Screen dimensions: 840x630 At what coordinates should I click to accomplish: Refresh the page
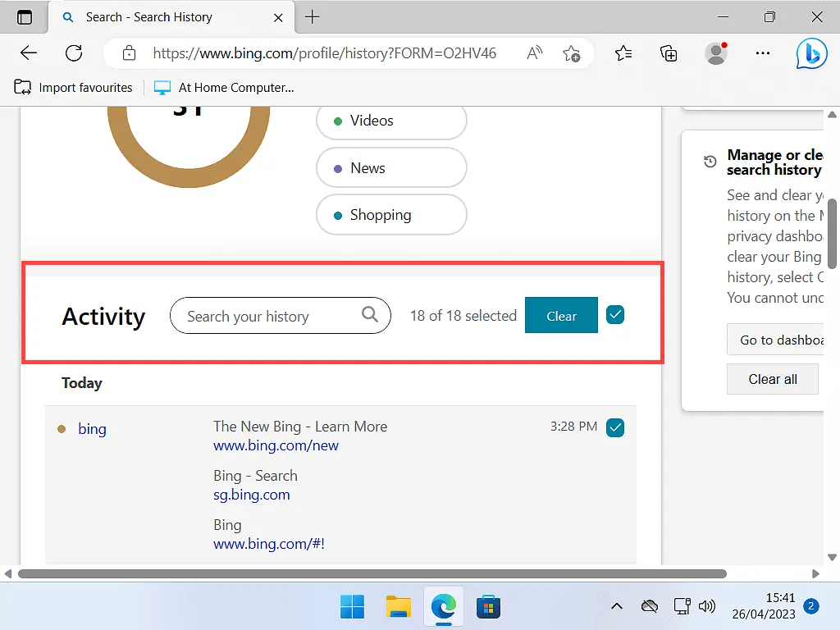tap(74, 52)
